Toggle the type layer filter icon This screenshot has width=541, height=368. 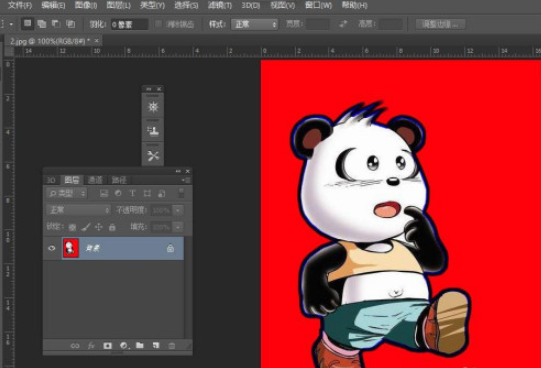pyautogui.click(x=132, y=193)
